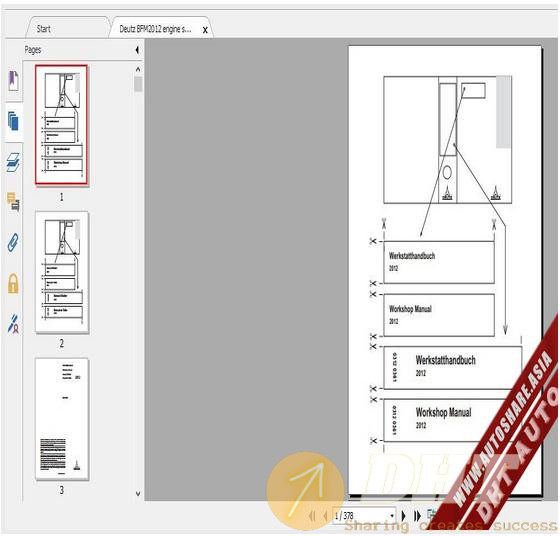Go to the next page
This screenshot has height=536, width=560.
(x=404, y=516)
